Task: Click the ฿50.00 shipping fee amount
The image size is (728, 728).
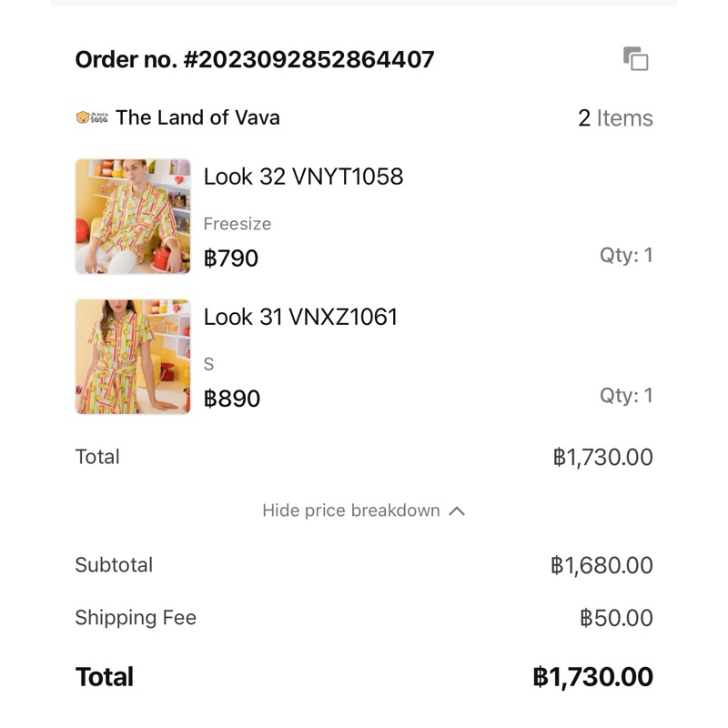Action: 616,619
